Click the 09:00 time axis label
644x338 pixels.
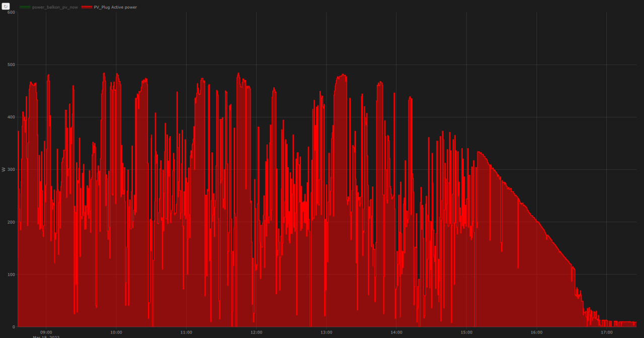click(x=46, y=332)
